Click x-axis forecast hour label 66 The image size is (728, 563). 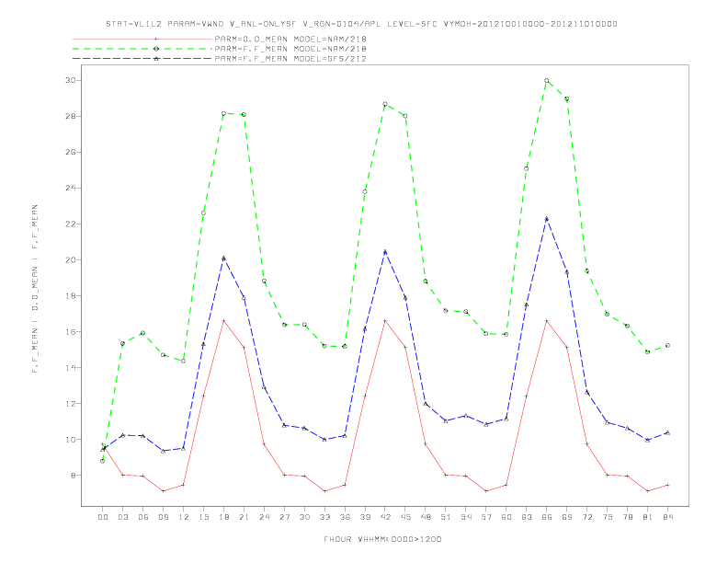click(547, 517)
